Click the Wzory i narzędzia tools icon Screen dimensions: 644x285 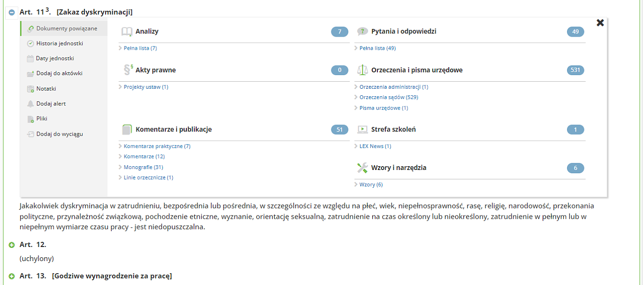[362, 168]
